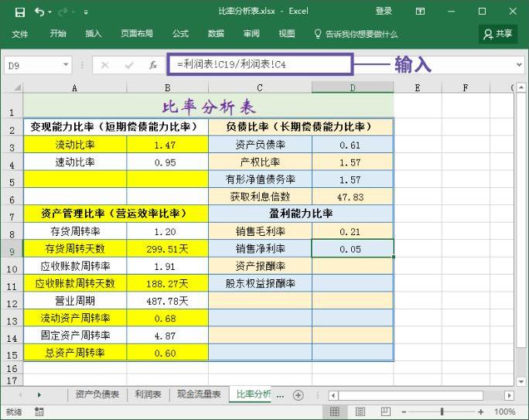Image resolution: width=529 pixels, height=420 pixels.
Task: Select cell with 487.78天
Action: [x=167, y=301]
